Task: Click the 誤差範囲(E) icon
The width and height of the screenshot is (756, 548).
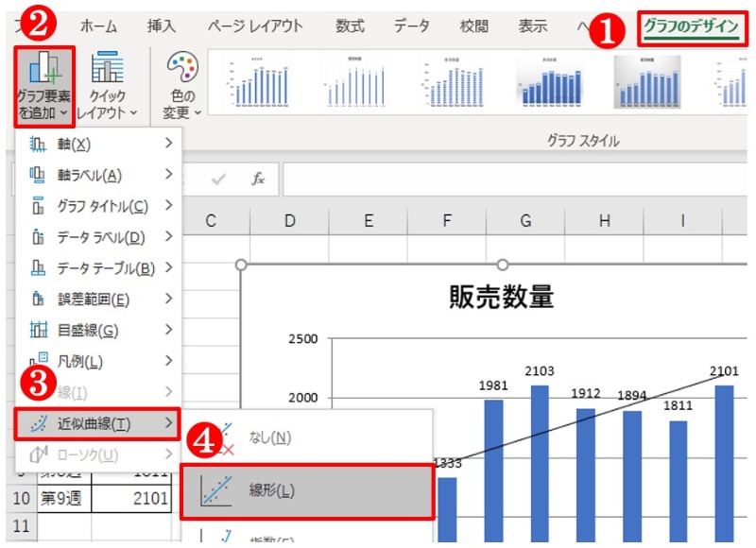Action: pyautogui.click(x=38, y=300)
